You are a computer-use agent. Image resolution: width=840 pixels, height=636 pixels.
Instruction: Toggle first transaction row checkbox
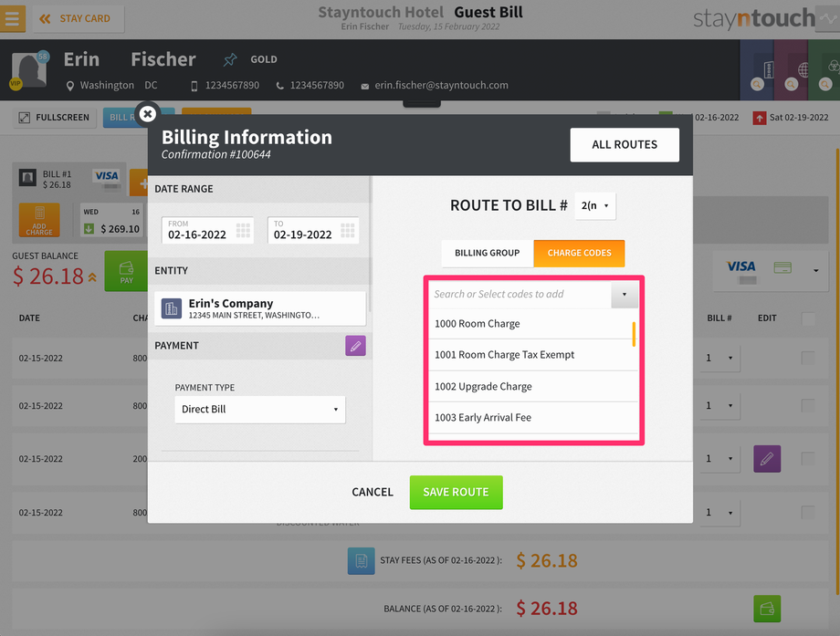(808, 358)
